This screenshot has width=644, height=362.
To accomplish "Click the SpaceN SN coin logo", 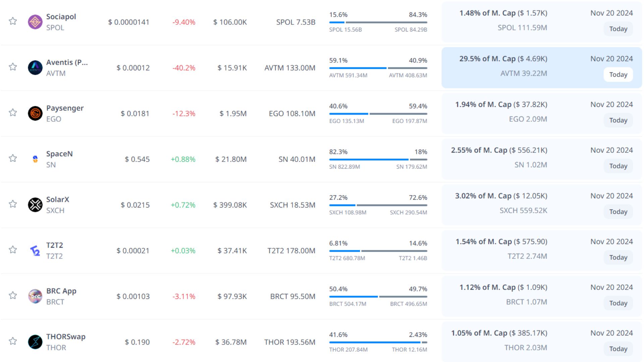I will 35,159.
